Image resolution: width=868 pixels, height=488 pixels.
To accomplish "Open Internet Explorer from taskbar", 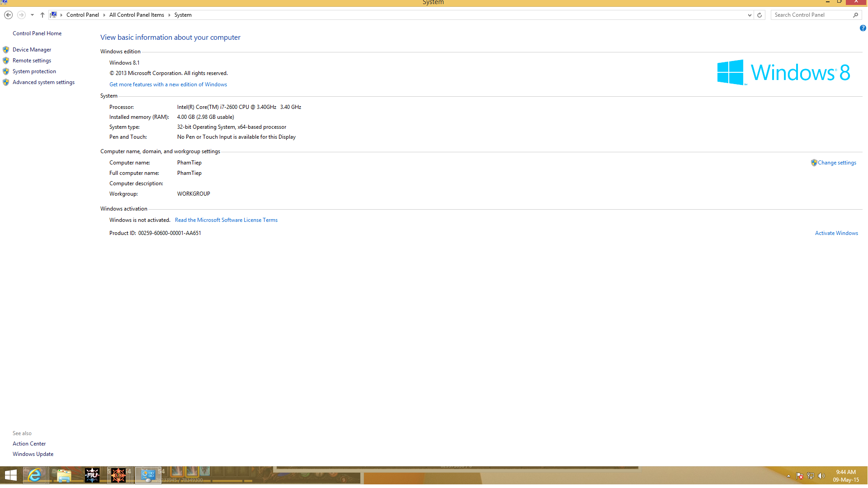I will click(x=35, y=475).
